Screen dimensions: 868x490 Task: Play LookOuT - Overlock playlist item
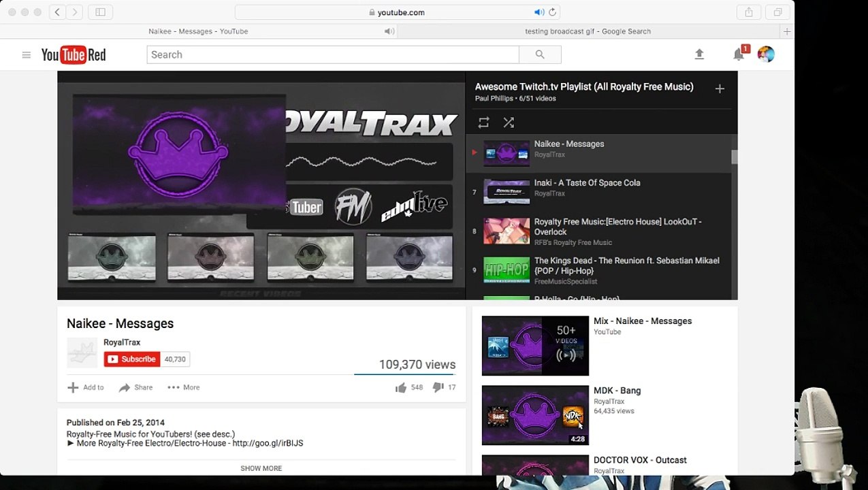tap(598, 231)
